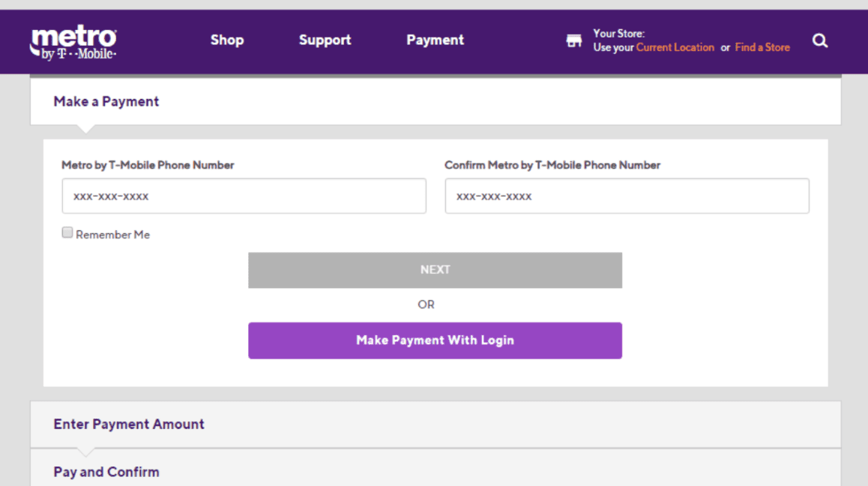
Task: Open the Support menu
Action: pos(325,40)
